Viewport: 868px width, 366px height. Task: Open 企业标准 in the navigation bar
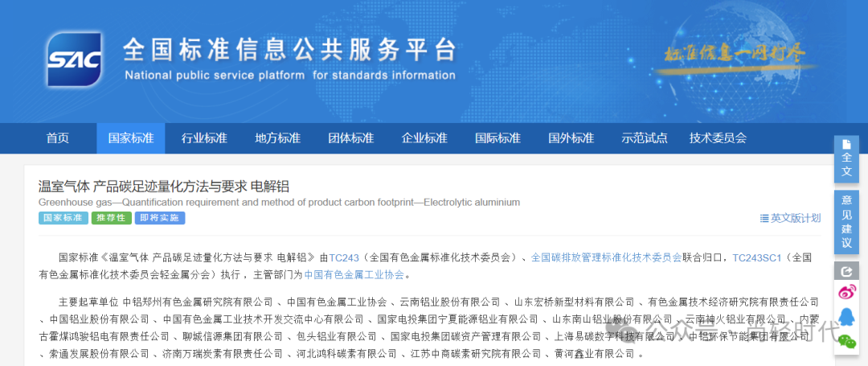click(424, 138)
